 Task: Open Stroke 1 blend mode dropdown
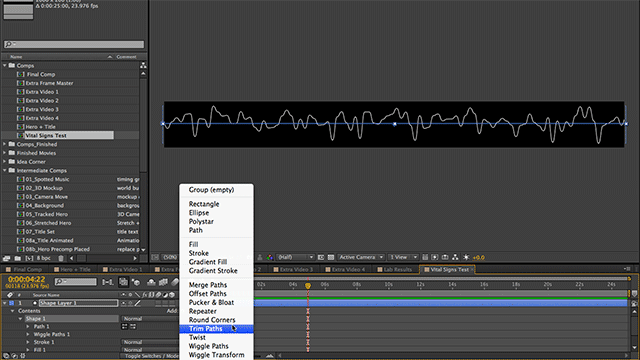(x=149, y=342)
